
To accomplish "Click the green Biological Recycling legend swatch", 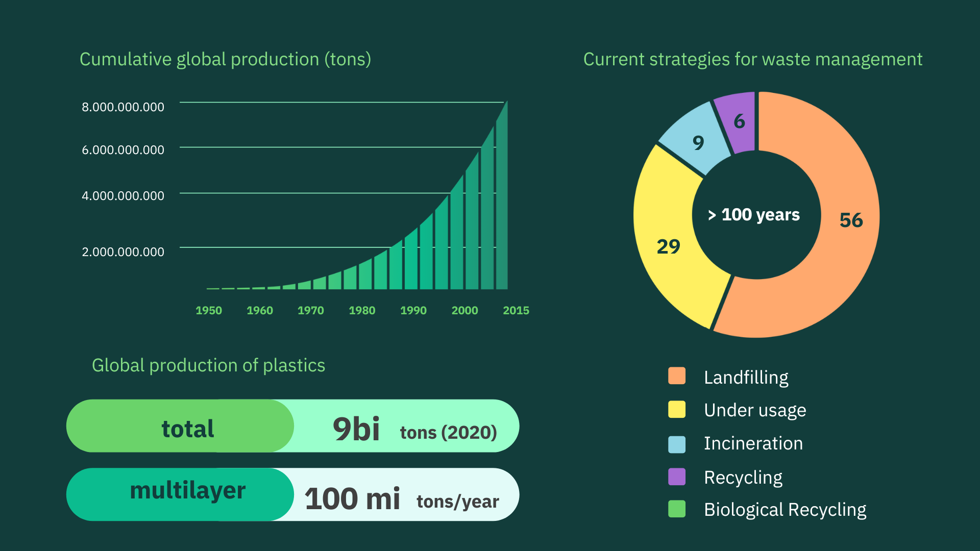I will click(677, 509).
